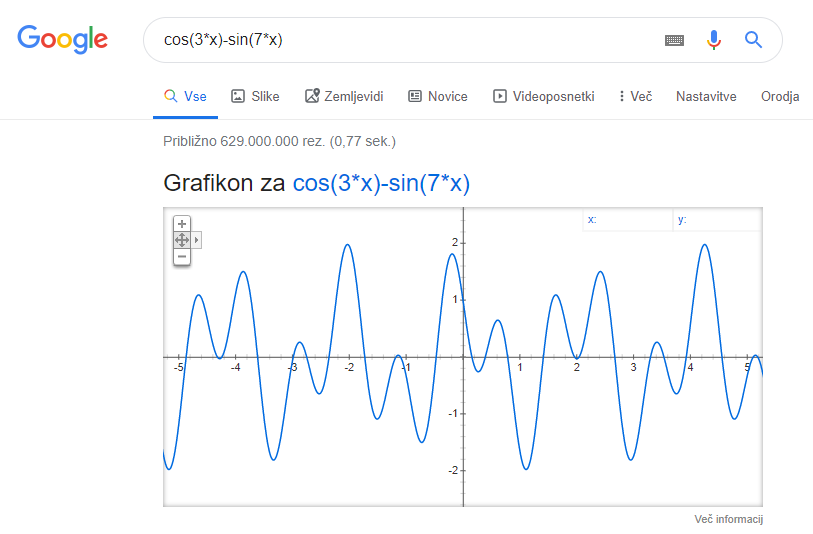Zoom in the graph with plus button

[x=181, y=224]
